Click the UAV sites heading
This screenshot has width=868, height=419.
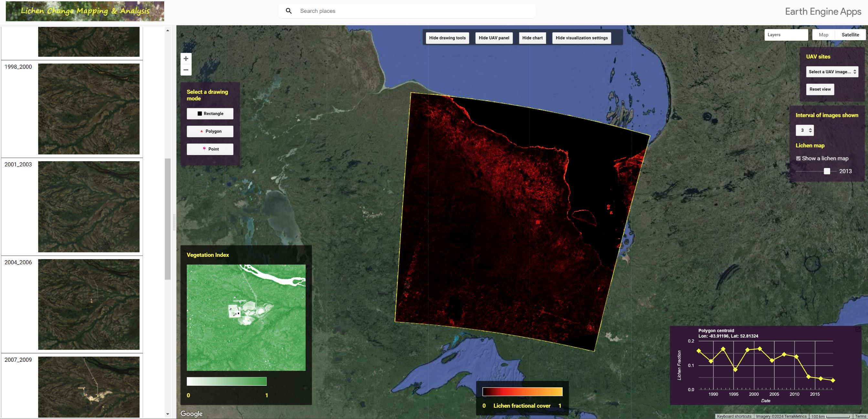(x=818, y=57)
